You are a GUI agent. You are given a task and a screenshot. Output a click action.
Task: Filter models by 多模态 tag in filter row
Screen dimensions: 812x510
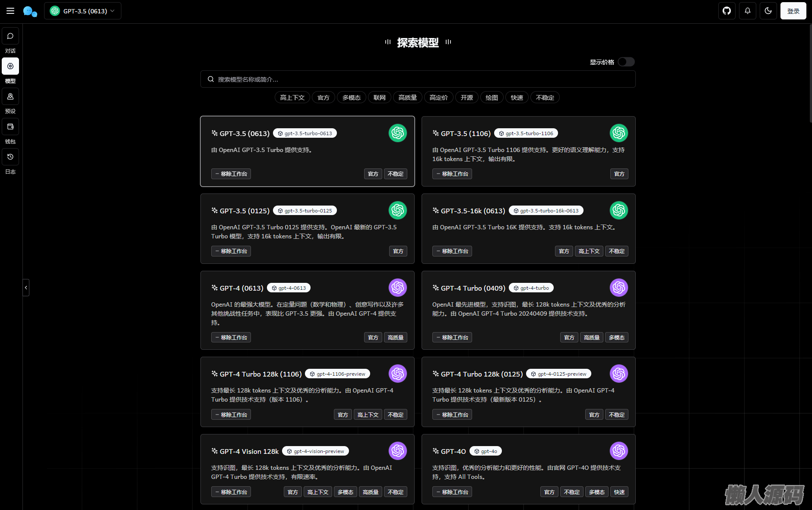[352, 98]
